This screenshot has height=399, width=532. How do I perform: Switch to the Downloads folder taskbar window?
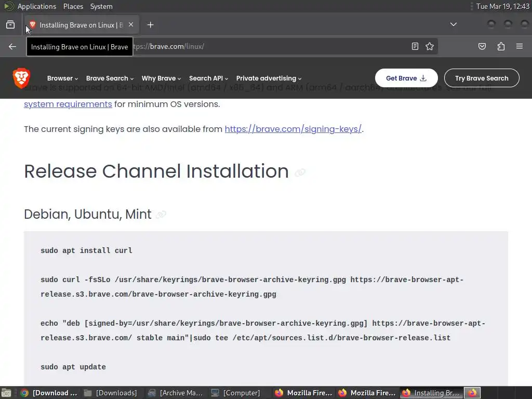[x=111, y=393]
